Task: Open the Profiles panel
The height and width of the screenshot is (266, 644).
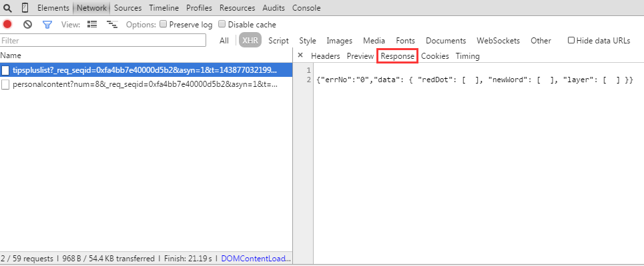Action: [x=199, y=8]
